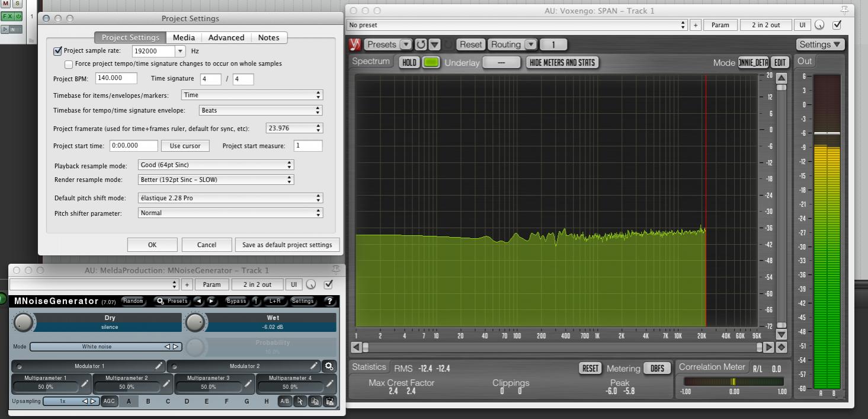Click the Voxengo logo icon in SPAN
The height and width of the screenshot is (419, 868).
(x=355, y=44)
